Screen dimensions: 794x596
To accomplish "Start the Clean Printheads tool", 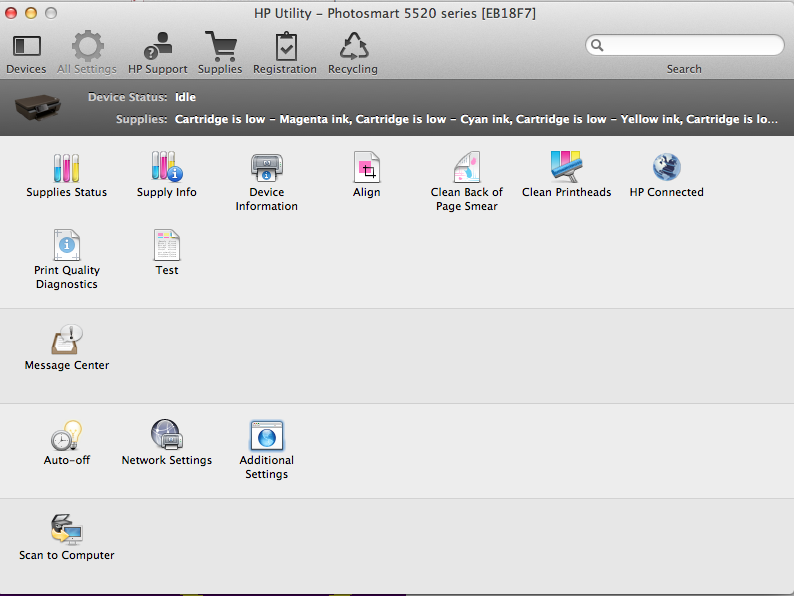I will [x=567, y=167].
